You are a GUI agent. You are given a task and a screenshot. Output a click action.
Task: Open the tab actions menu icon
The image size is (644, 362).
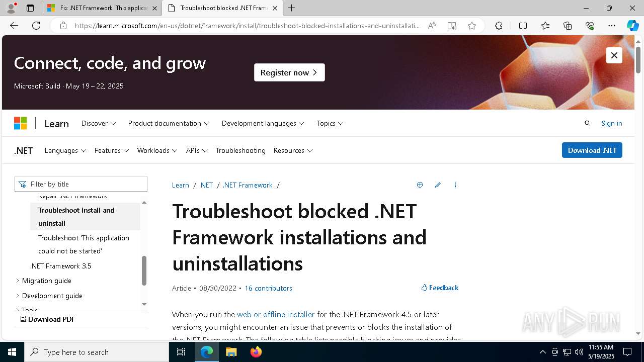(x=30, y=8)
